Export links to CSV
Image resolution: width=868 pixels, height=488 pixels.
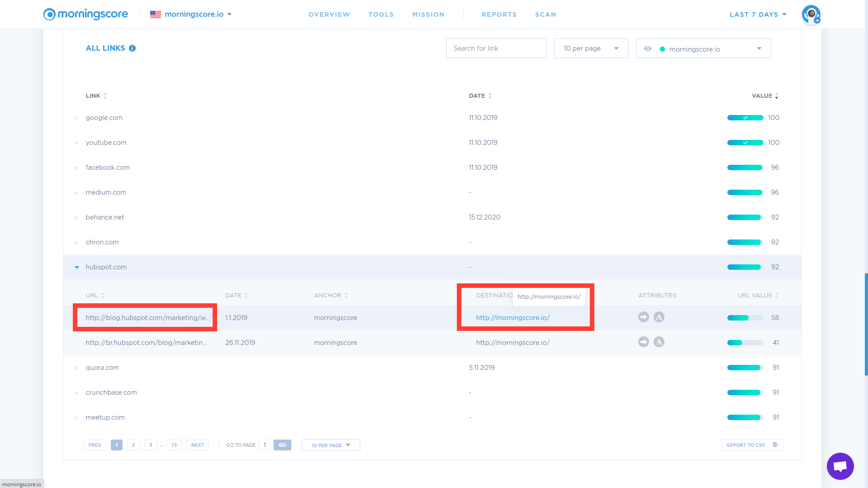pos(752,445)
